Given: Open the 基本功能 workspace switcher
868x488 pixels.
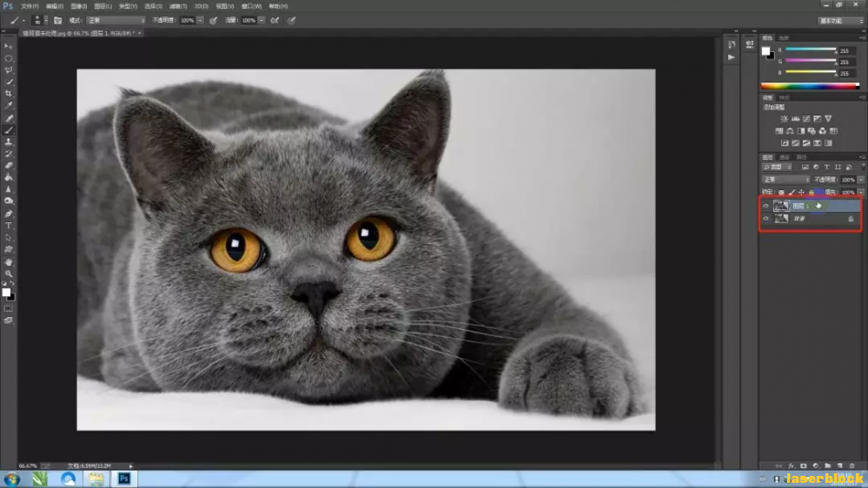Looking at the screenshot, I should coord(839,20).
